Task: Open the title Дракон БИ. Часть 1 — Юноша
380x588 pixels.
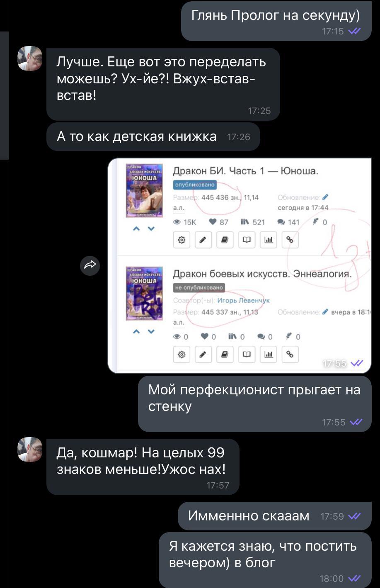Action: coord(245,171)
